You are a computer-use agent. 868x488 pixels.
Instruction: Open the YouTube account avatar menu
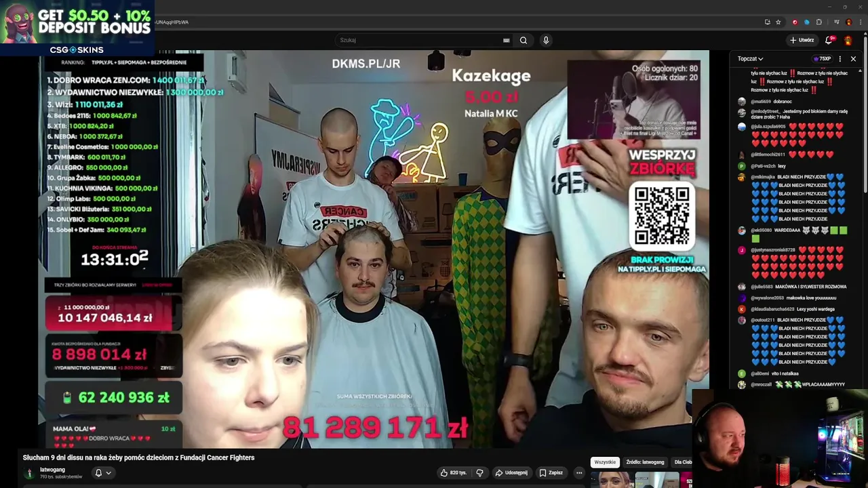tap(848, 40)
